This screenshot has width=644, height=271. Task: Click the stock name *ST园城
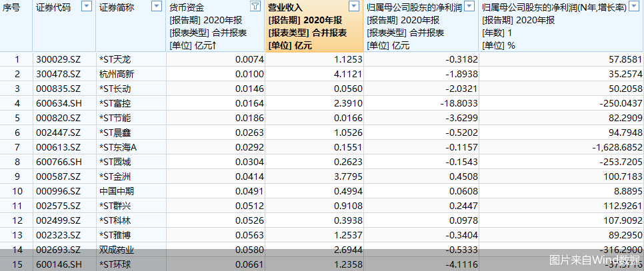[x=115, y=162]
